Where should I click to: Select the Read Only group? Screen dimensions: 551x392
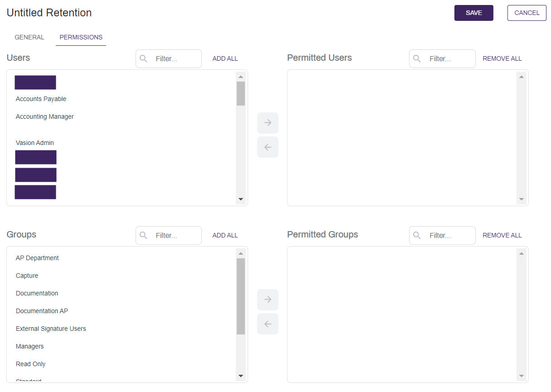tap(30, 364)
